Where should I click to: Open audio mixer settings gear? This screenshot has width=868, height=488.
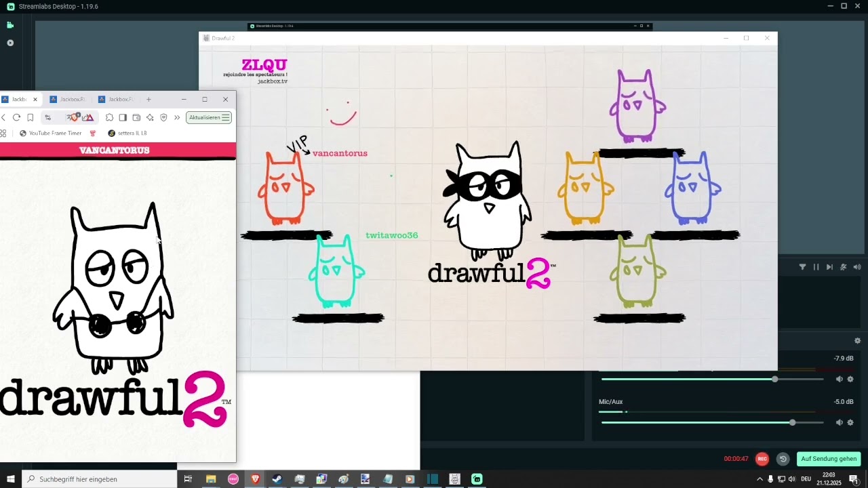857,341
